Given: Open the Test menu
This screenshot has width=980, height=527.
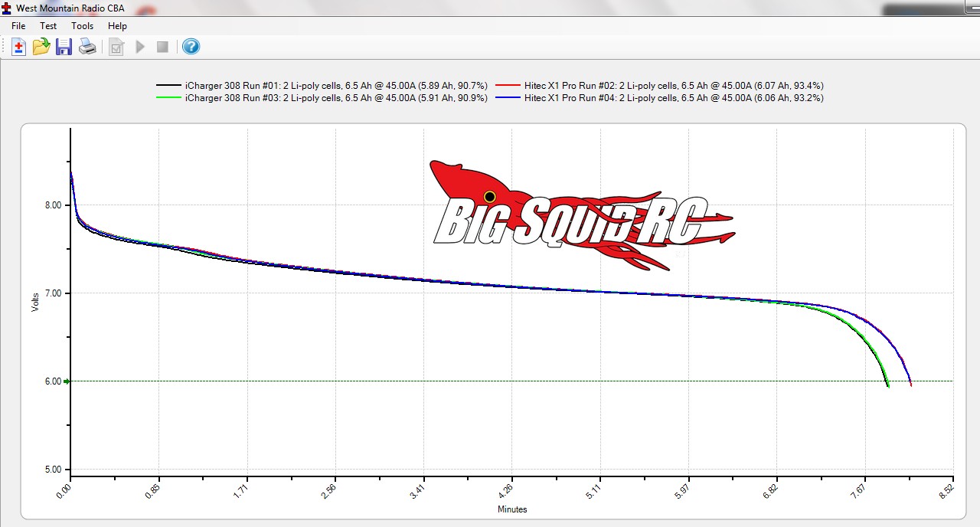Looking at the screenshot, I should point(48,26).
